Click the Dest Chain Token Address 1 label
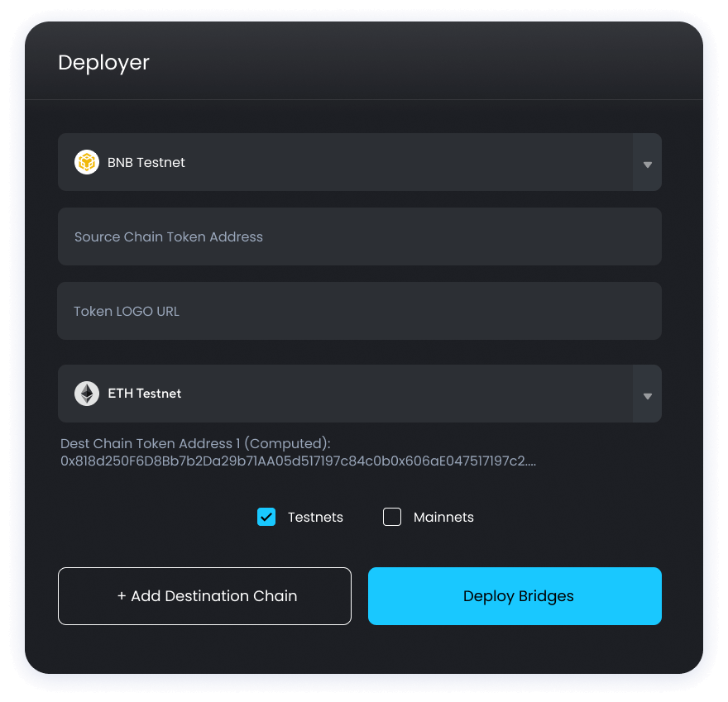Image resolution: width=728 pixels, height=702 pixels. (195, 444)
